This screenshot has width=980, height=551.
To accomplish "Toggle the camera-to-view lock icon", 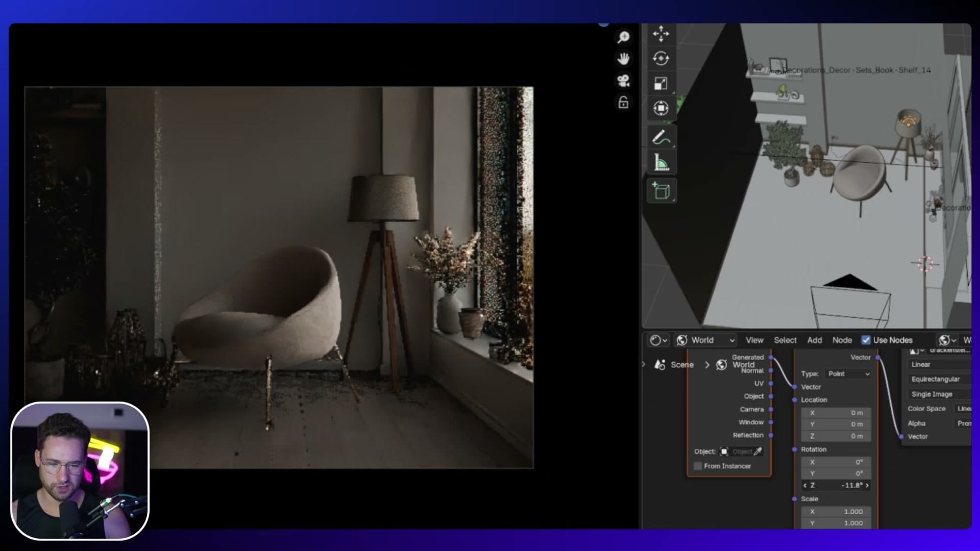I will click(623, 103).
